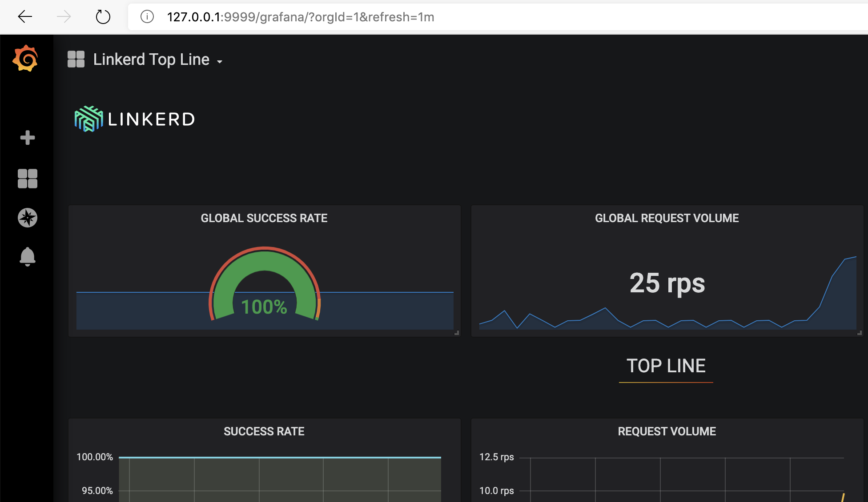Click the 25 rps value
Viewport: 868px width, 502px height.
point(667,283)
